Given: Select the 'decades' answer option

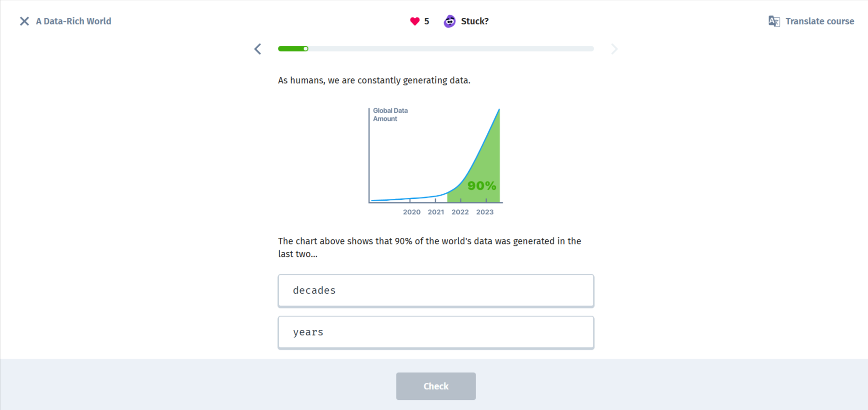Looking at the screenshot, I should pos(436,290).
